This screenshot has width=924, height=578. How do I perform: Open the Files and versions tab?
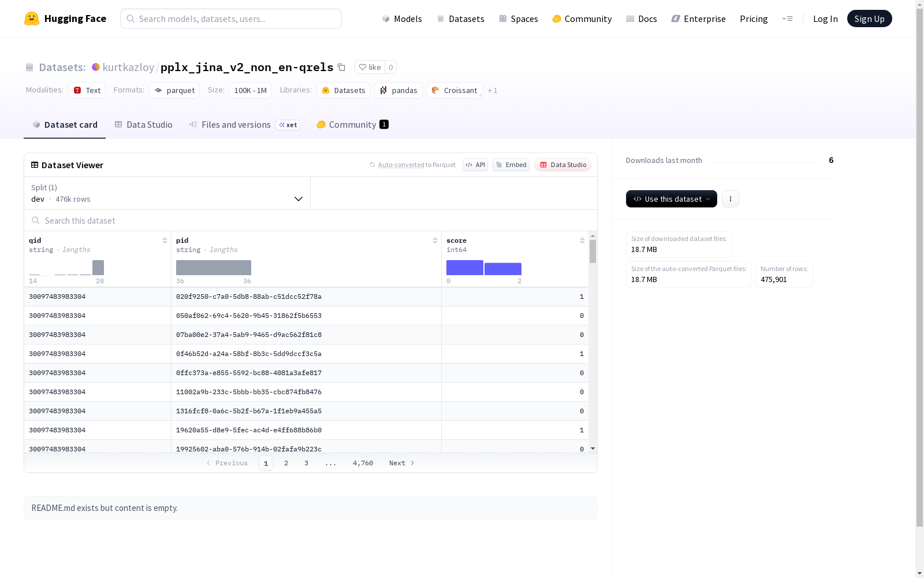pos(245,125)
